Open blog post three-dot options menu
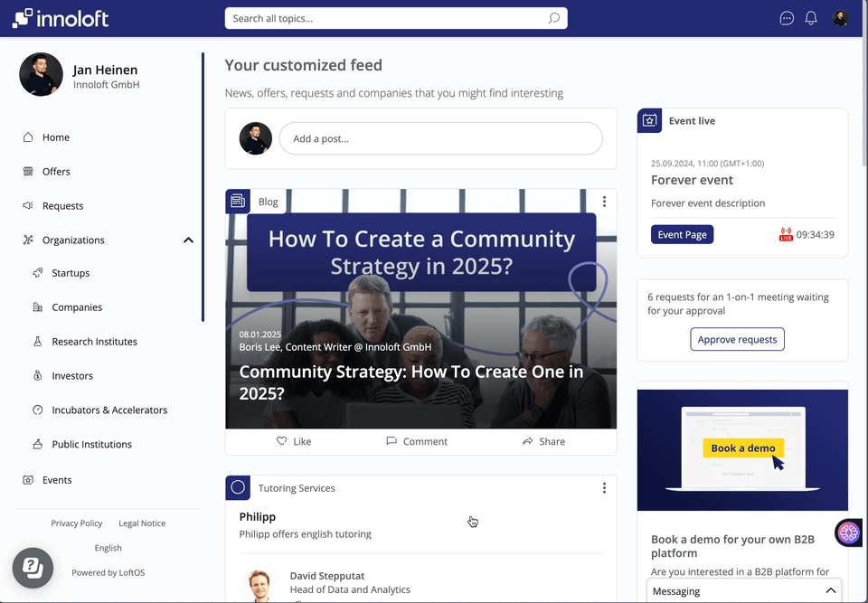This screenshot has height=603, width=868. pyautogui.click(x=604, y=201)
